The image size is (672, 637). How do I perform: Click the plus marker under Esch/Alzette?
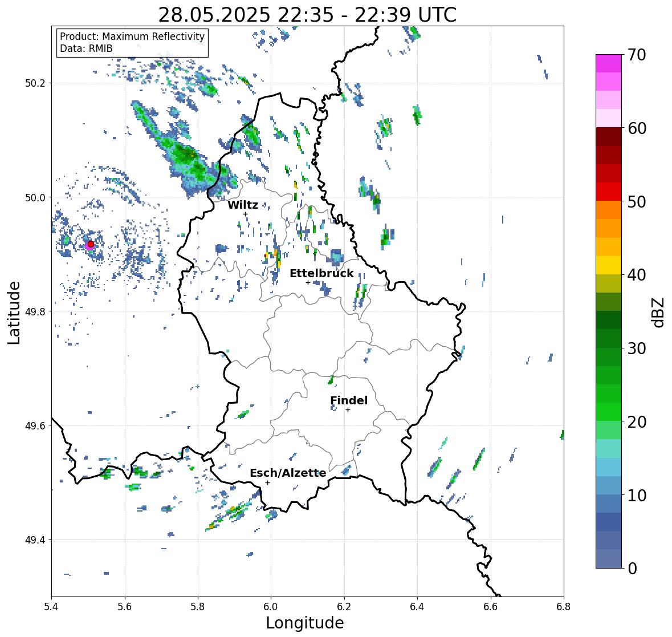tap(267, 482)
